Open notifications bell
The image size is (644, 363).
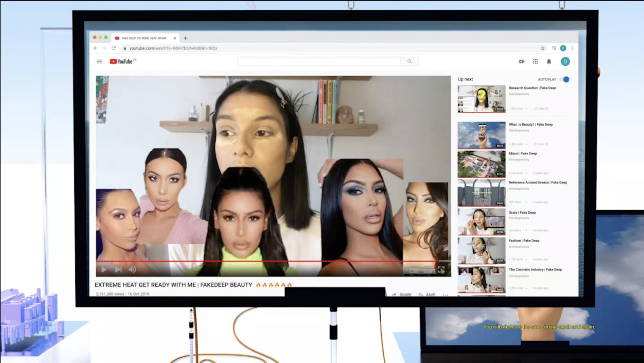coord(549,61)
